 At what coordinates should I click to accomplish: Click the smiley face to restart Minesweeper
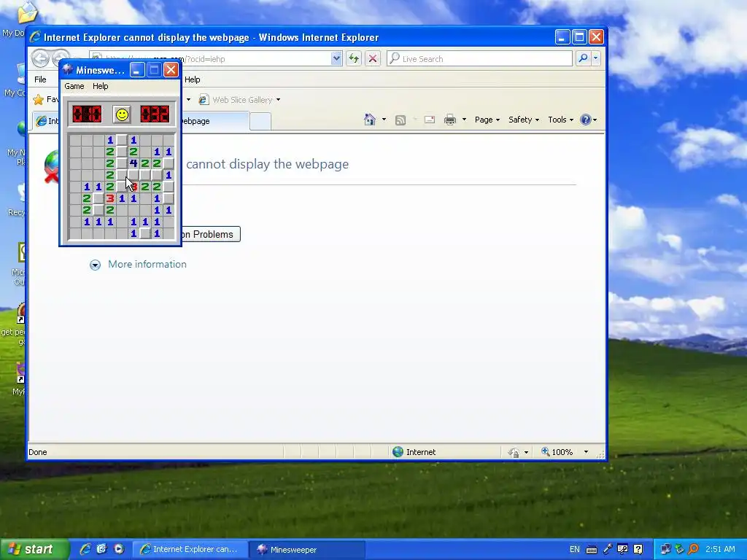tap(122, 114)
